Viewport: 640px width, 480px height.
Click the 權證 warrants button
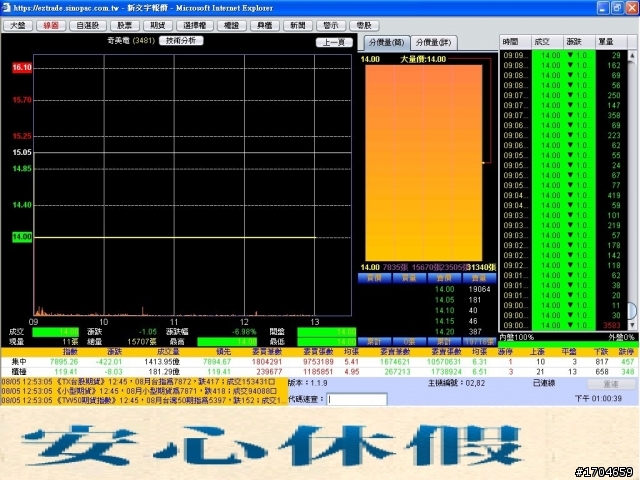tap(231, 25)
